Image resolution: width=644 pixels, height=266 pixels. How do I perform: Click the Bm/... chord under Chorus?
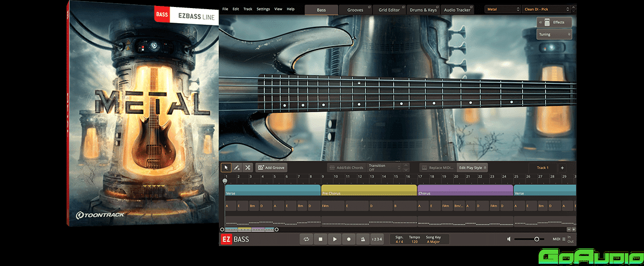click(459, 206)
